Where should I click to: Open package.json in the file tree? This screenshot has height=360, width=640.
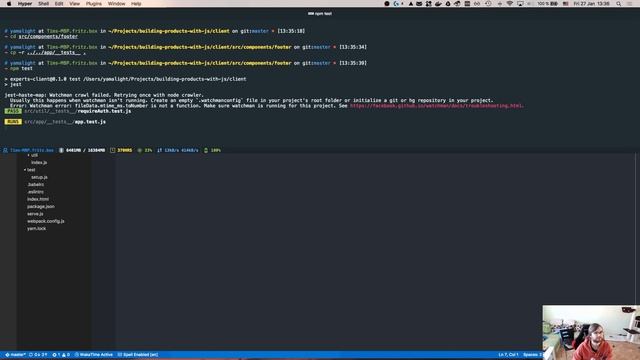point(41,207)
